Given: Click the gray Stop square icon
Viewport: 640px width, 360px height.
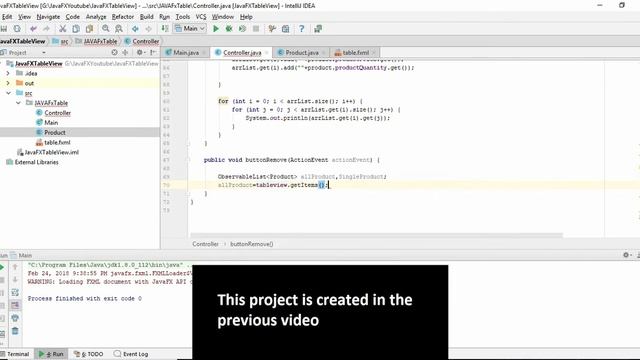Looking at the screenshot, I should tap(256, 29).
